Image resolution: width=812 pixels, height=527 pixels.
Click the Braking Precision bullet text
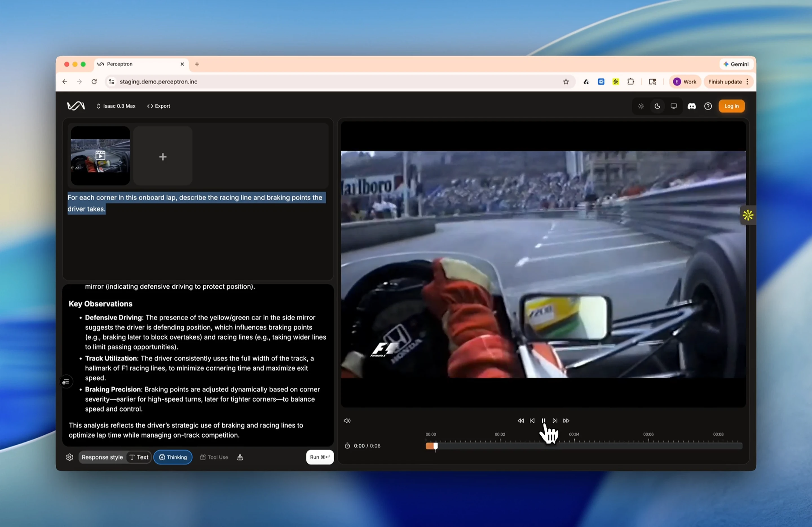click(202, 399)
